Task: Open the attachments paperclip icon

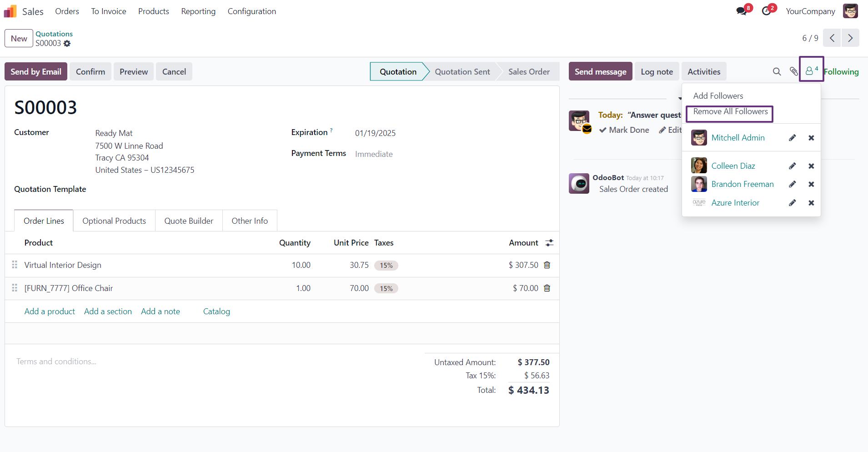Action: tap(793, 71)
